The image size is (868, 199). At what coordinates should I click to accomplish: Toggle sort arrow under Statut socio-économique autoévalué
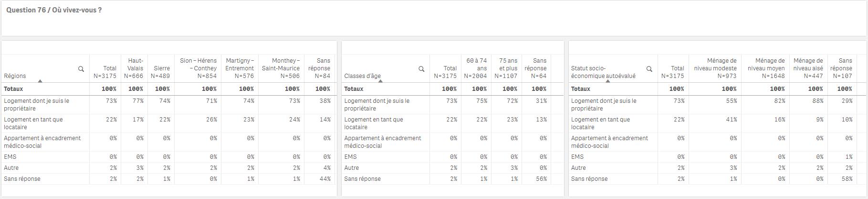607,81
